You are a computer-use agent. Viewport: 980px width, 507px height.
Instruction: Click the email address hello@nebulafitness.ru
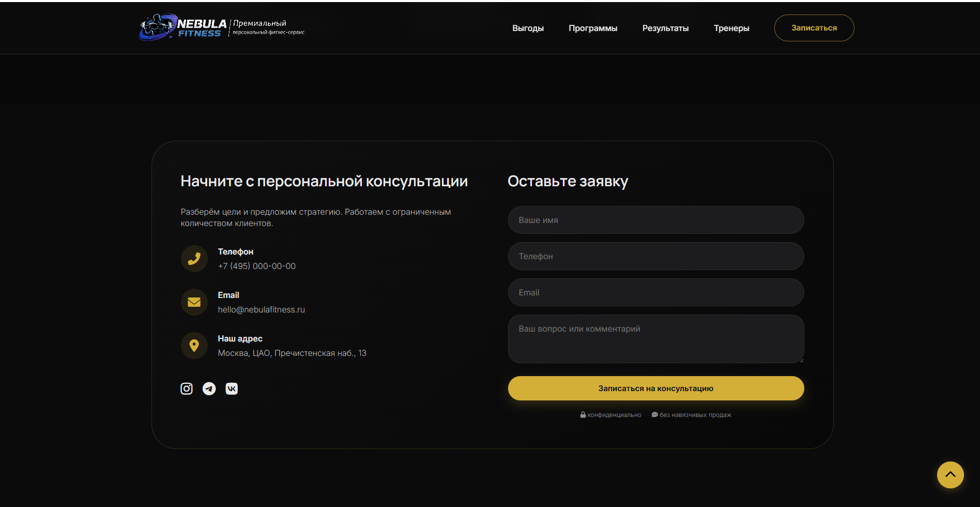click(x=261, y=309)
